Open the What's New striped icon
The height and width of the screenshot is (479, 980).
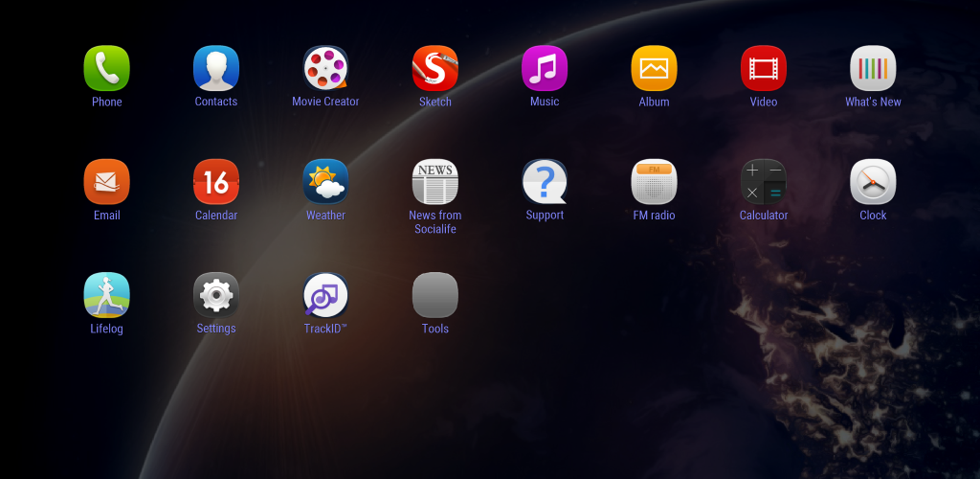[x=873, y=68]
